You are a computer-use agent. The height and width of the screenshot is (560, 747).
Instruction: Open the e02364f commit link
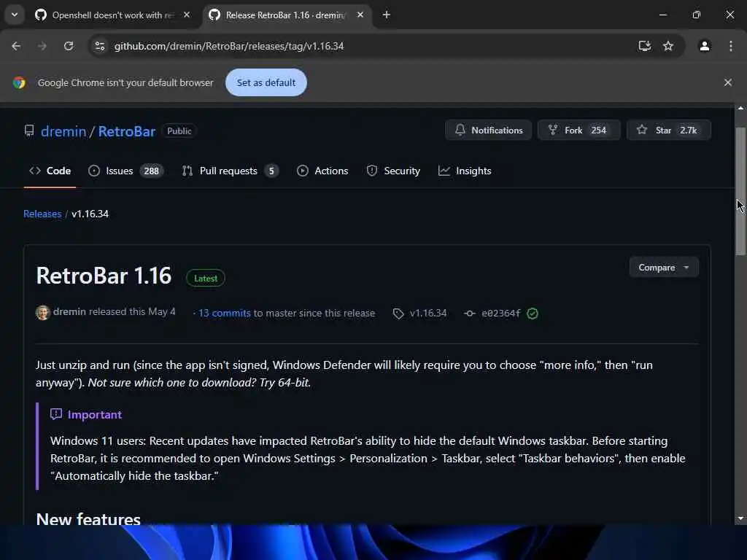pos(500,314)
